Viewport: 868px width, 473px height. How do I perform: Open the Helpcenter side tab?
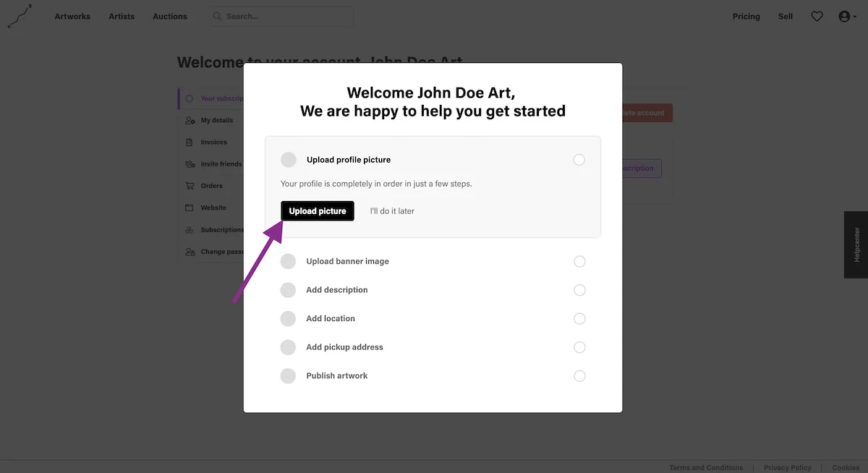point(856,244)
